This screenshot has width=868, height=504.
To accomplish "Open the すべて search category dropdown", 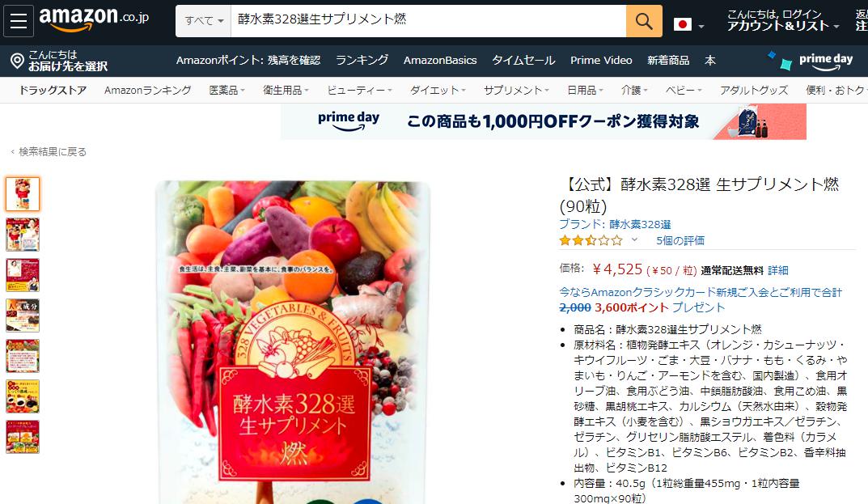I will click(x=203, y=21).
